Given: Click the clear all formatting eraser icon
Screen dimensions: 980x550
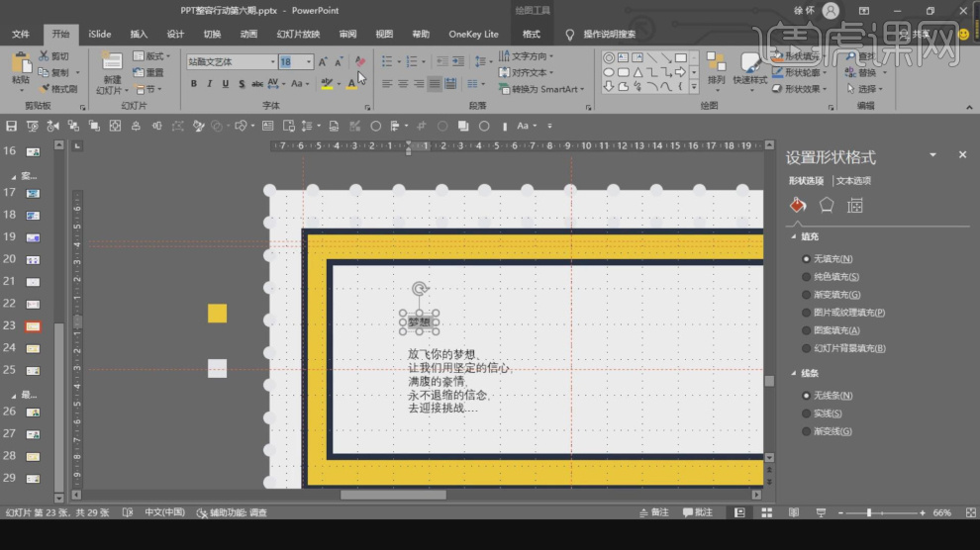Looking at the screenshot, I should (359, 61).
